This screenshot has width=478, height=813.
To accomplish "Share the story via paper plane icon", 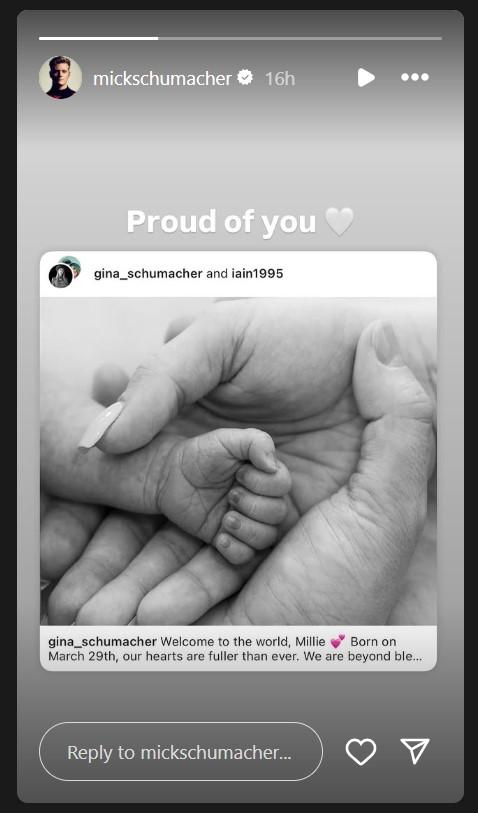I will tap(415, 751).
